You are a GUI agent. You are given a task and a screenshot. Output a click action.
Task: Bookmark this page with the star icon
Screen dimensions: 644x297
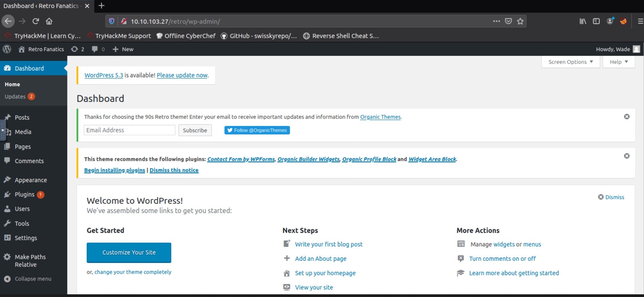click(520, 21)
